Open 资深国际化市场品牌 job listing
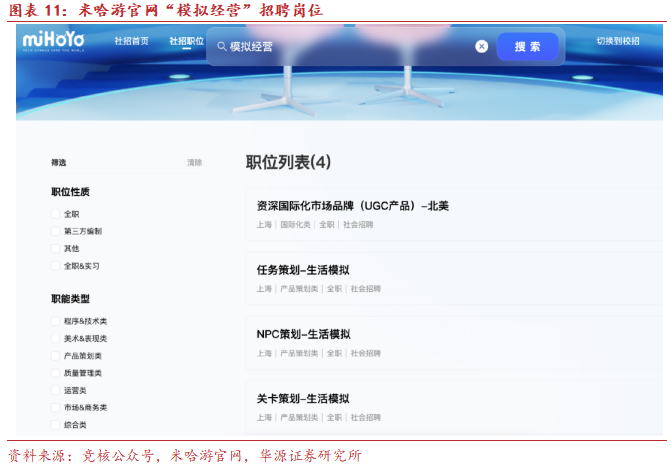This screenshot has height=470, width=671. pos(347,206)
